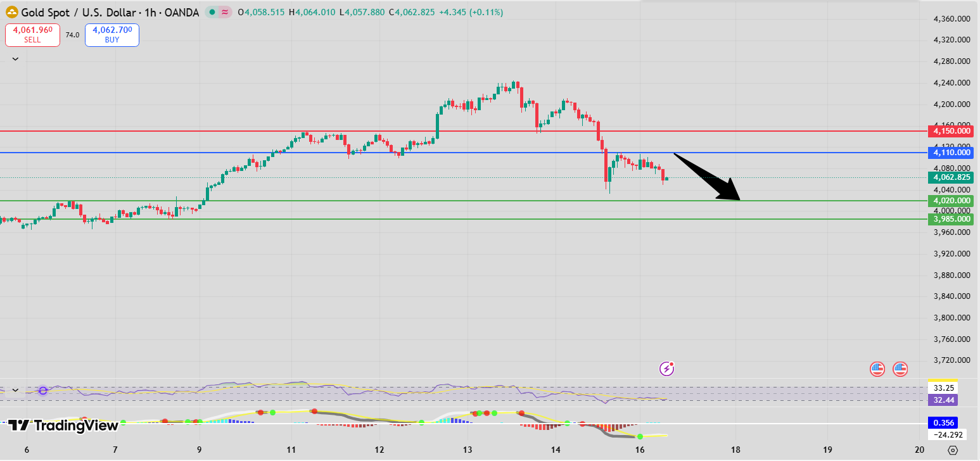
Task: Click the first US flag economic event icon
Action: coord(877,369)
